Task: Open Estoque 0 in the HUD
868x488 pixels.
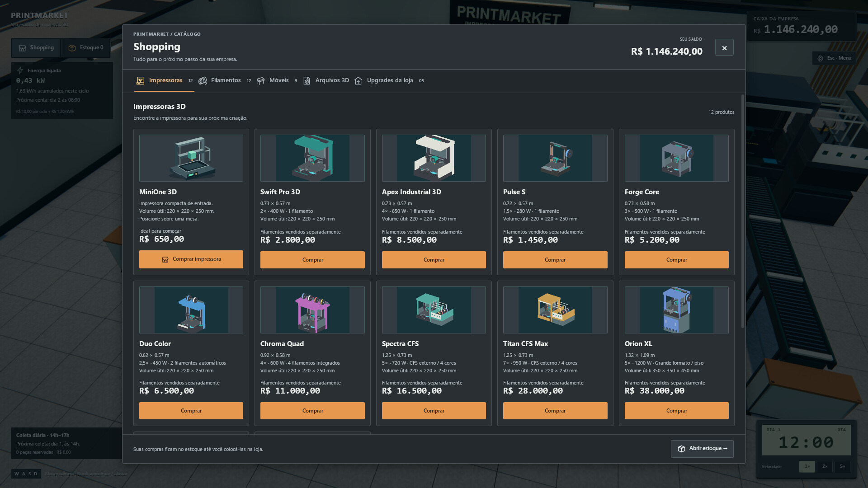Action: pos(85,48)
